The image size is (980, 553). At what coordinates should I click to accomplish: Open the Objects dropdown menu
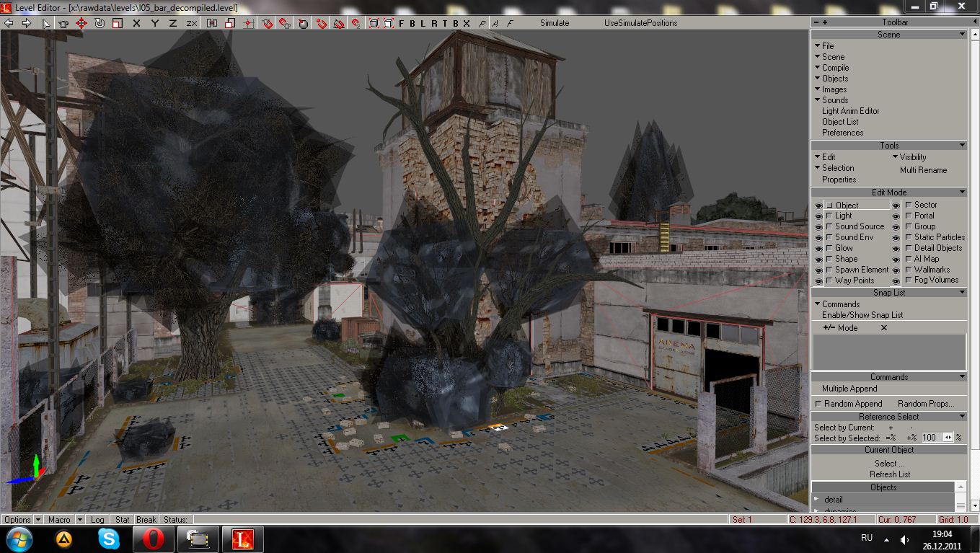pyautogui.click(x=831, y=79)
